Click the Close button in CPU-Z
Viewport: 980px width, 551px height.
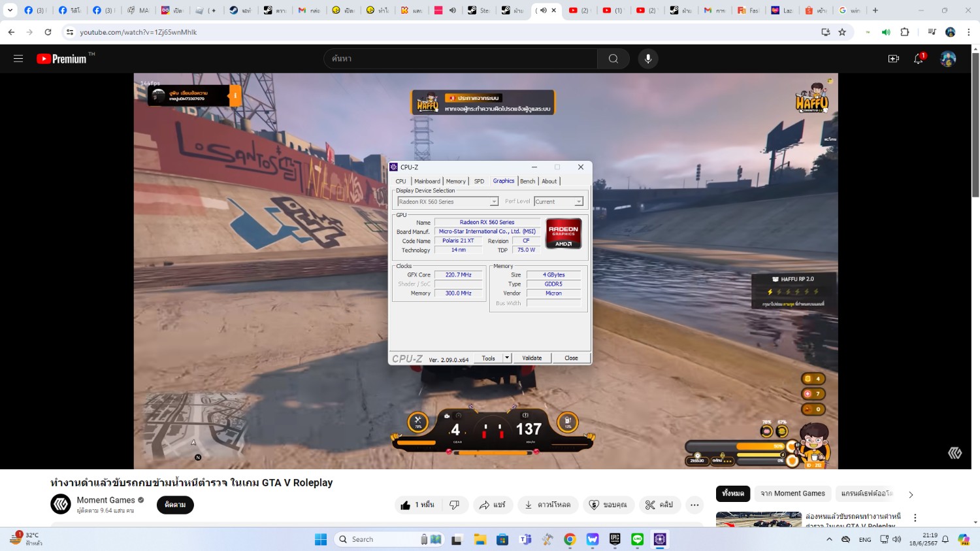[x=571, y=358]
